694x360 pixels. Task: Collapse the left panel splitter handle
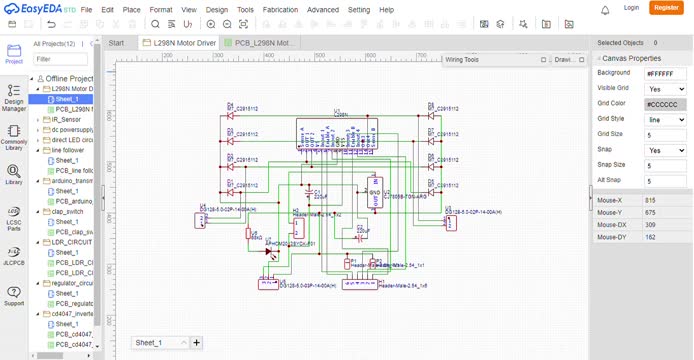pyautogui.click(x=103, y=198)
